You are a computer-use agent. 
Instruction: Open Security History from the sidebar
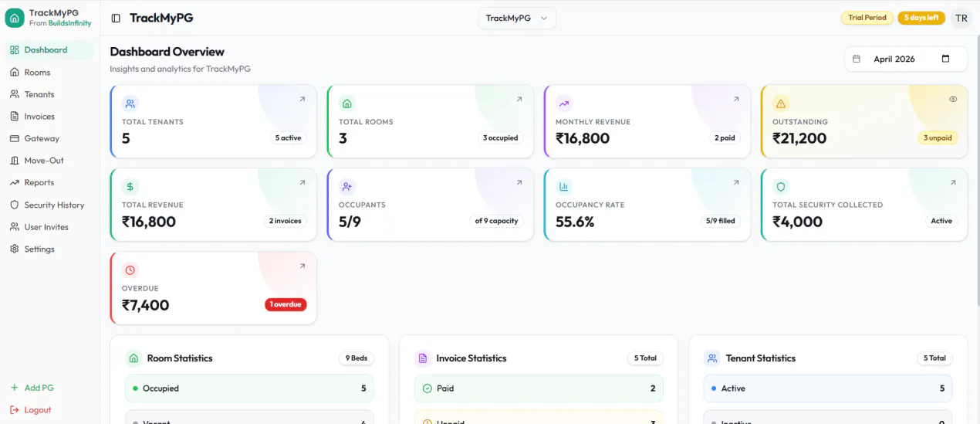click(49, 205)
